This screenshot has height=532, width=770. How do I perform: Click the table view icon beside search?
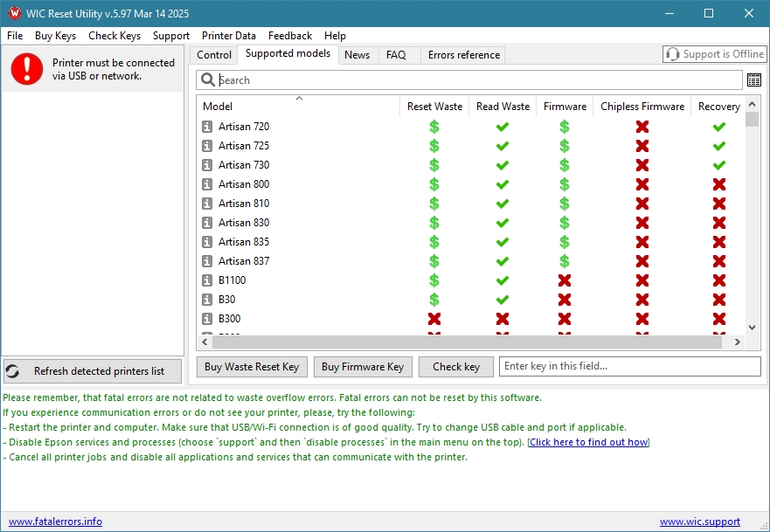pyautogui.click(x=753, y=80)
